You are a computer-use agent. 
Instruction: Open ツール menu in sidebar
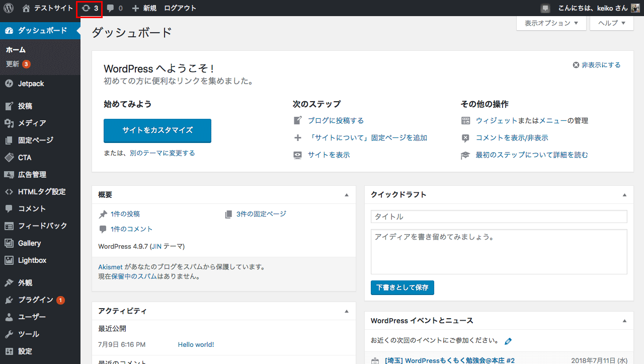tap(40, 334)
